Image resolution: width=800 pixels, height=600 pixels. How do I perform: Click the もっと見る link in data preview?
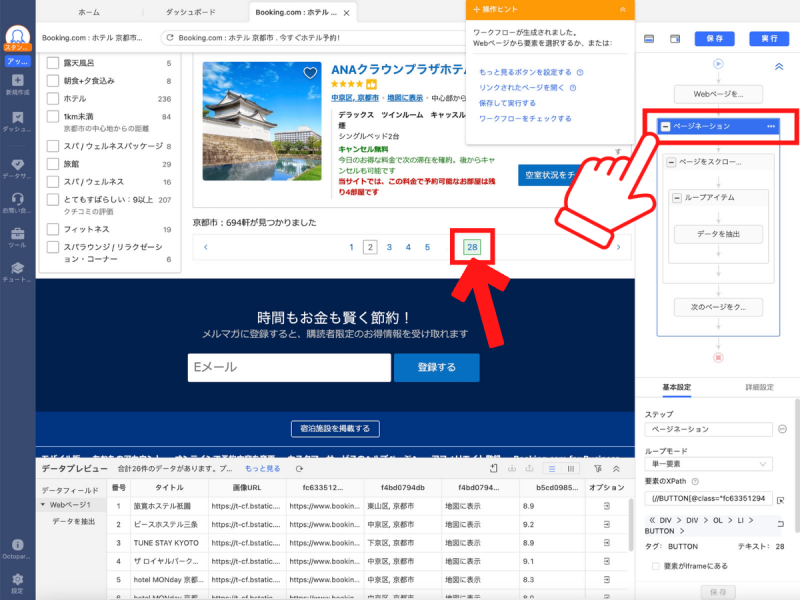[263, 468]
